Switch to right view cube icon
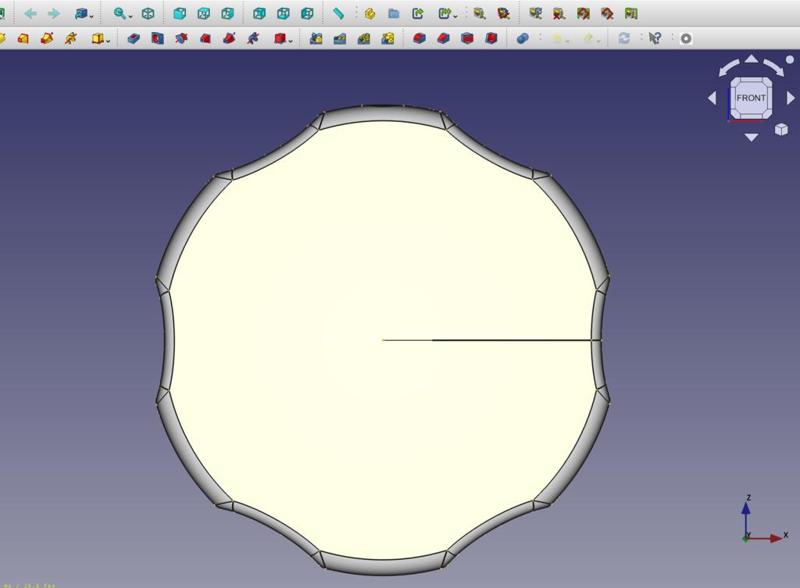Viewport: 800px width, 588px height. coord(228,13)
